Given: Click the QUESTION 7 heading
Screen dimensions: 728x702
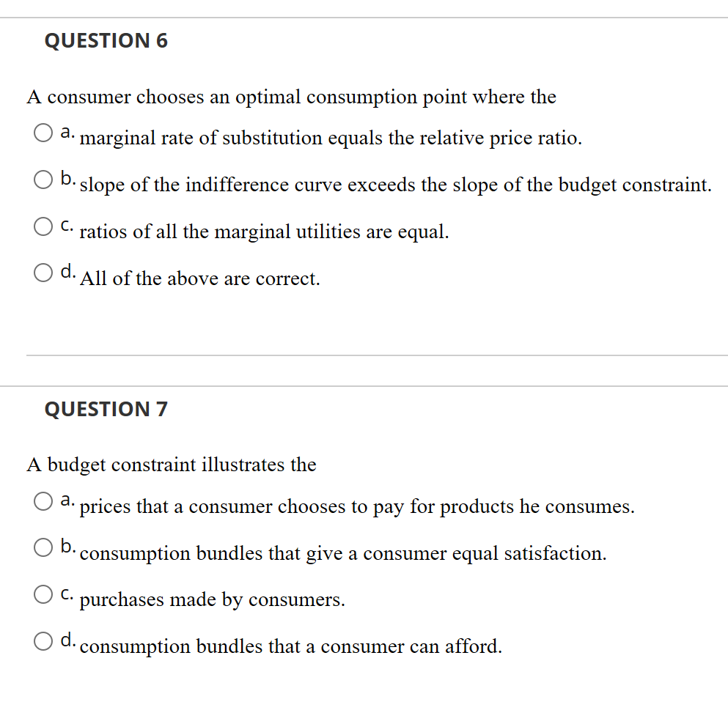Looking at the screenshot, I should click(106, 410).
